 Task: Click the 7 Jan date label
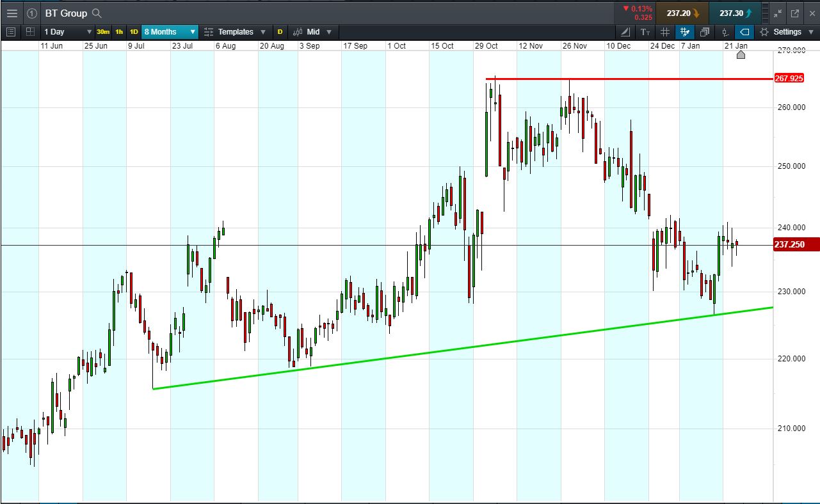[690, 46]
